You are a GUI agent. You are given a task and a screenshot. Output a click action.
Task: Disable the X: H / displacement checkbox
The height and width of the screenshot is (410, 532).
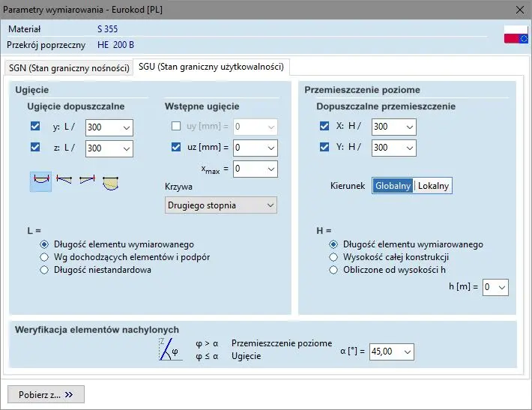(x=324, y=127)
